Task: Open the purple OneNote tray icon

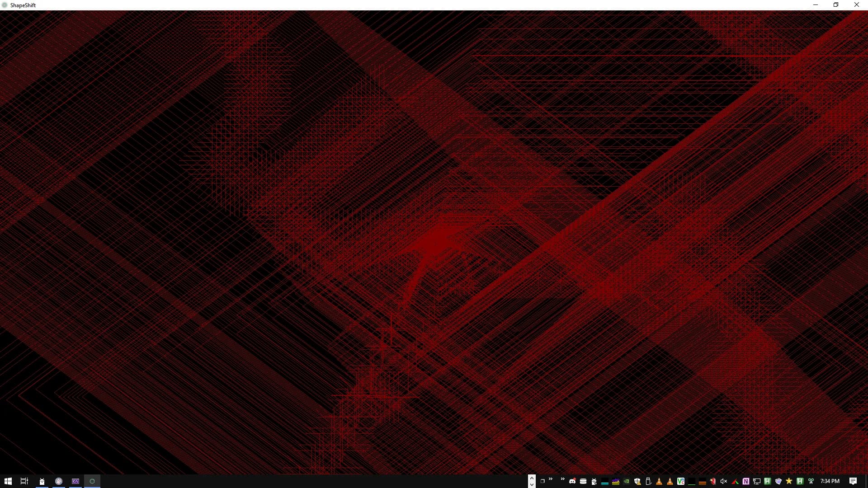Action: tap(746, 481)
